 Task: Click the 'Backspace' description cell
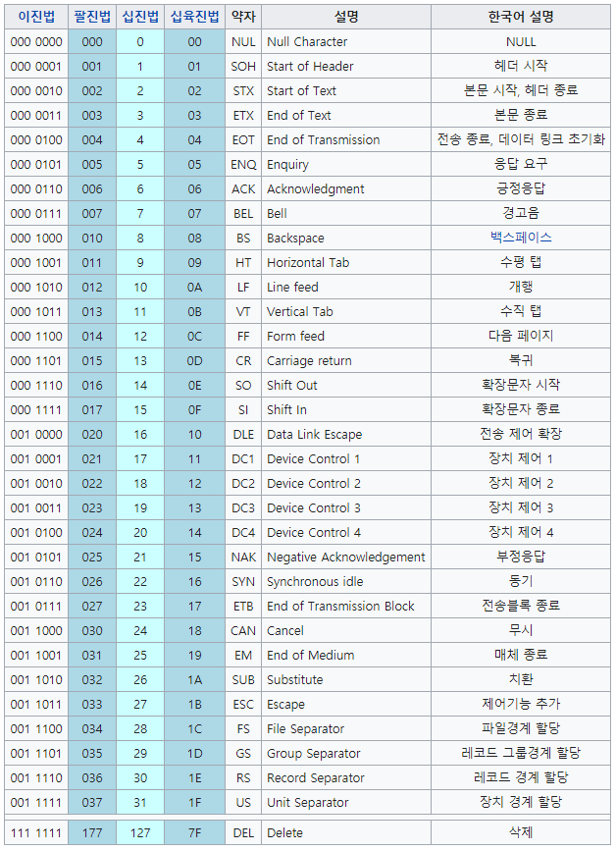(x=346, y=238)
